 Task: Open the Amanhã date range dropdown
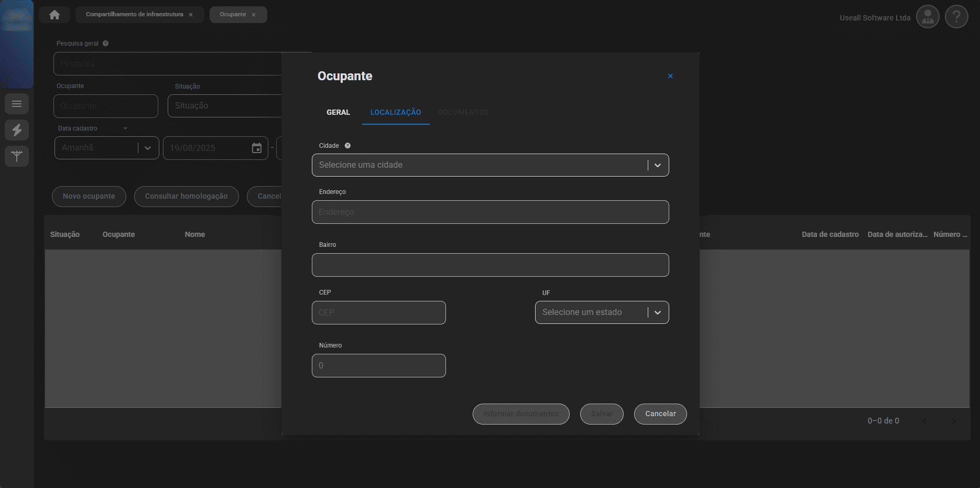(148, 148)
